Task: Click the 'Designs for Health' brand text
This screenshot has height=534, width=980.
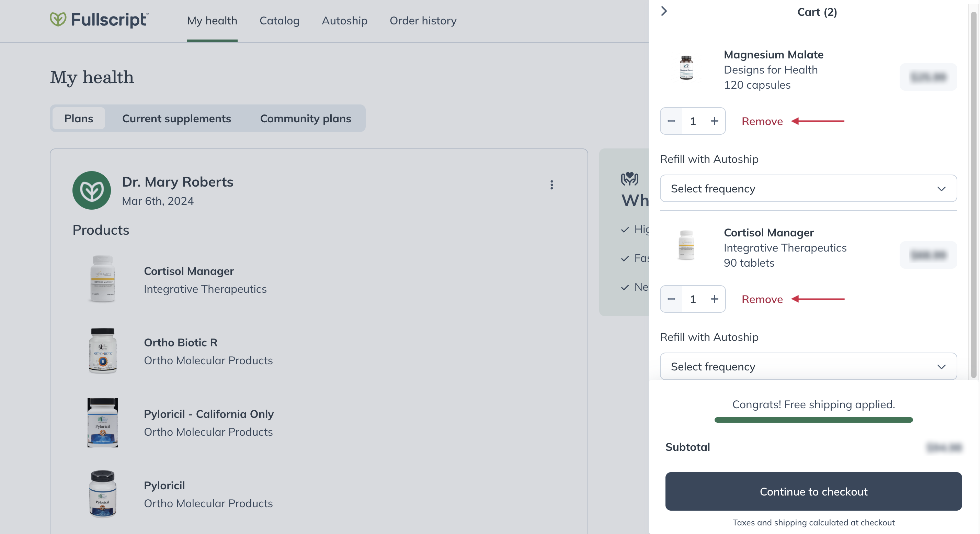Action: pos(771,70)
